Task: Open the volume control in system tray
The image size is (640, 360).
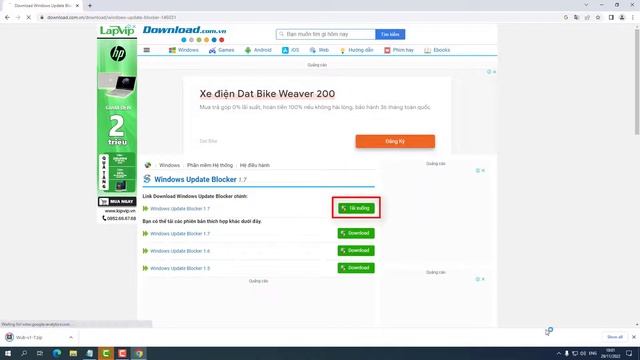Action: [583, 353]
